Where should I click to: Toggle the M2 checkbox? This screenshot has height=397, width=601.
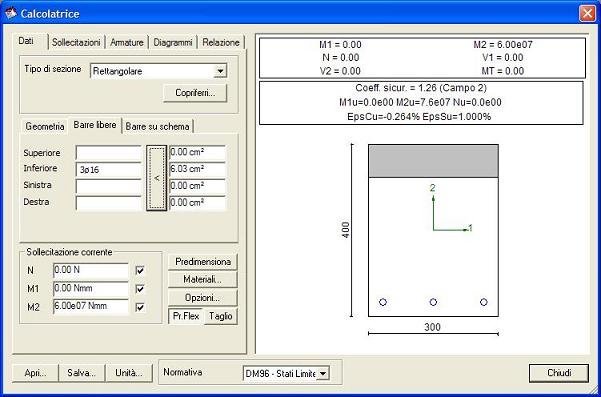(140, 307)
